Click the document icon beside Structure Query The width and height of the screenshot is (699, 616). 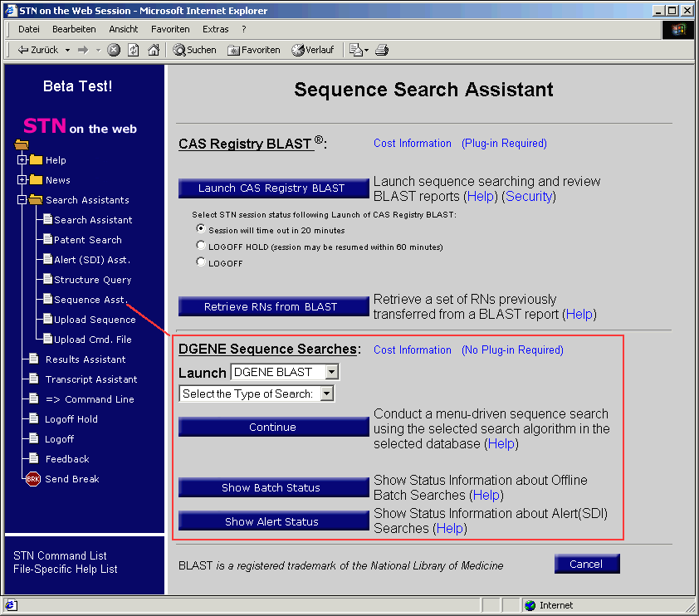[x=47, y=279]
